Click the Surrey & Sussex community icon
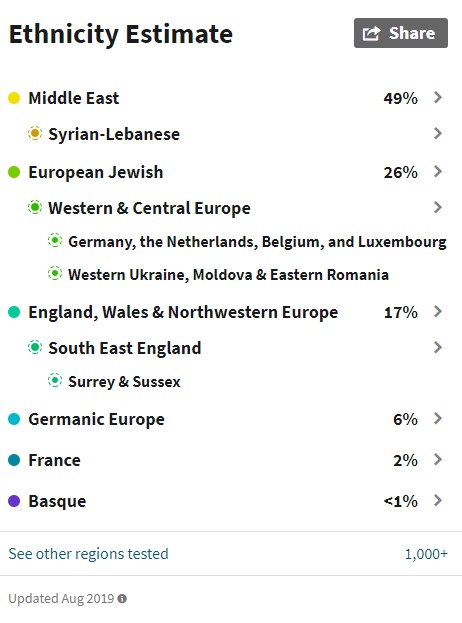This screenshot has height=623, width=462. tap(55, 380)
